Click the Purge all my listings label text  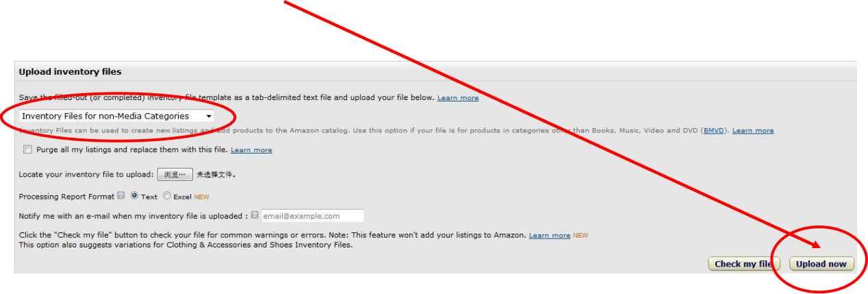pyautogui.click(x=131, y=150)
